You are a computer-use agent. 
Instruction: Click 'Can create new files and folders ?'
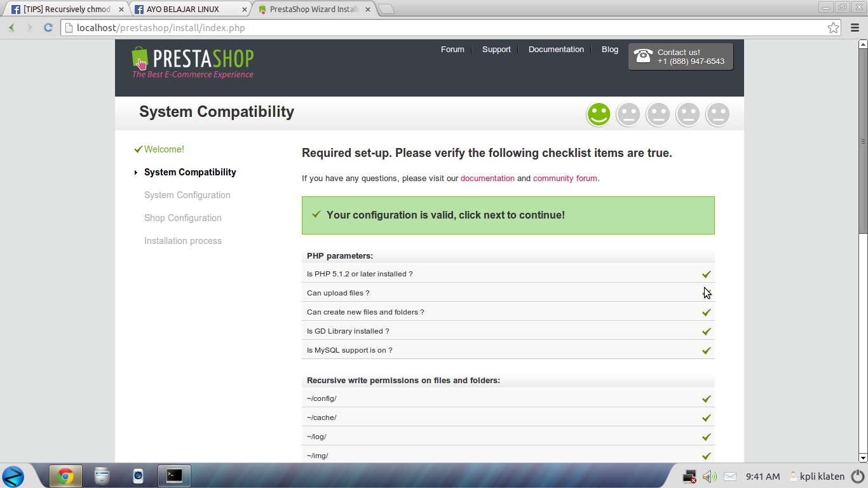[x=365, y=312]
